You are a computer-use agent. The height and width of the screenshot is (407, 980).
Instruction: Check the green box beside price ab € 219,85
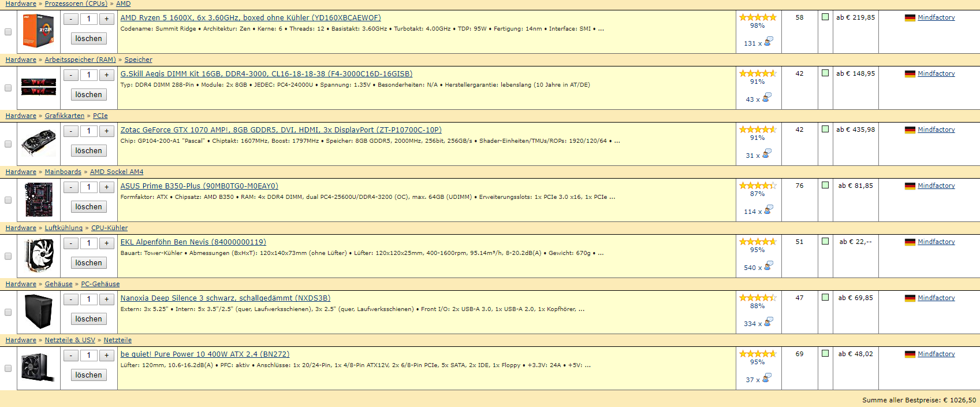825,17
